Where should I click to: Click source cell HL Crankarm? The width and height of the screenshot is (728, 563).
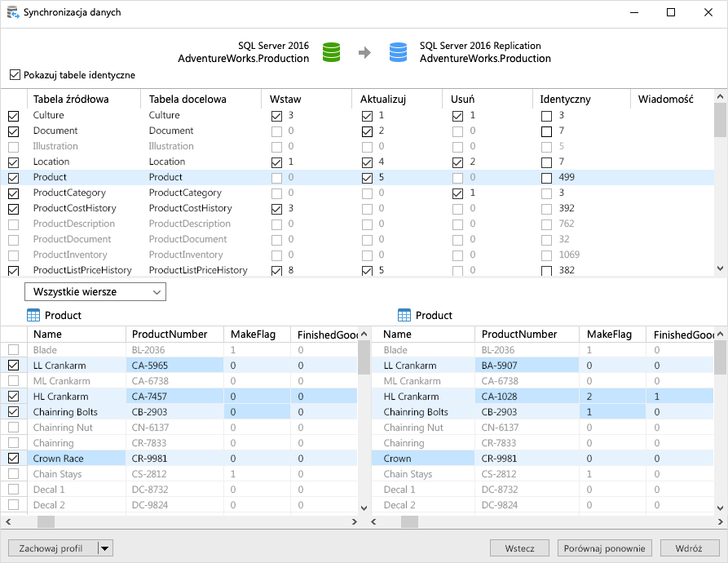tap(77, 397)
